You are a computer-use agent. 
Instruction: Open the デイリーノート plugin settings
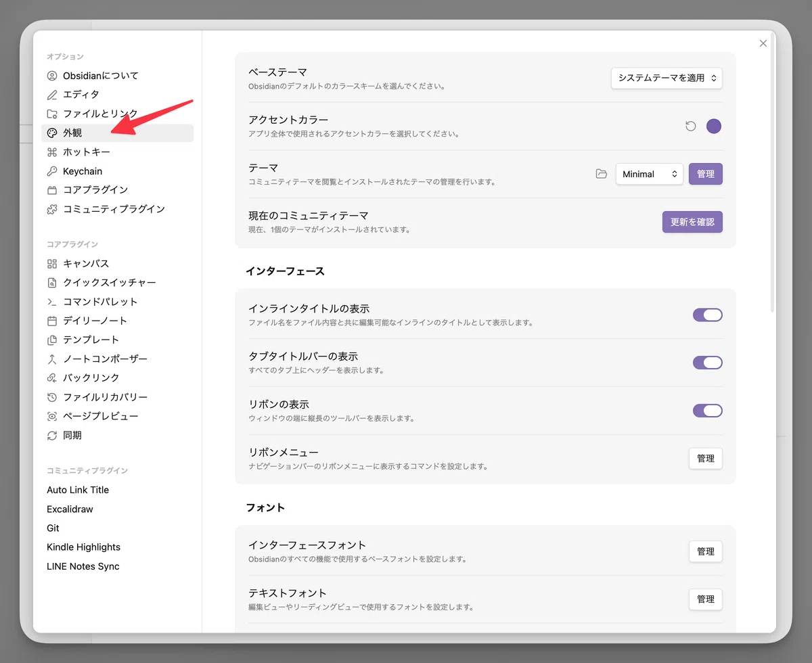coord(117,321)
